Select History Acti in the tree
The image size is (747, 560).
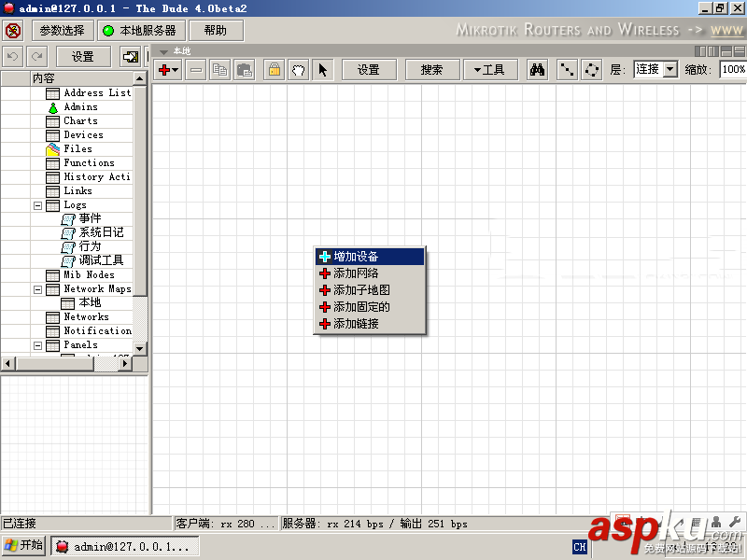pyautogui.click(x=97, y=177)
